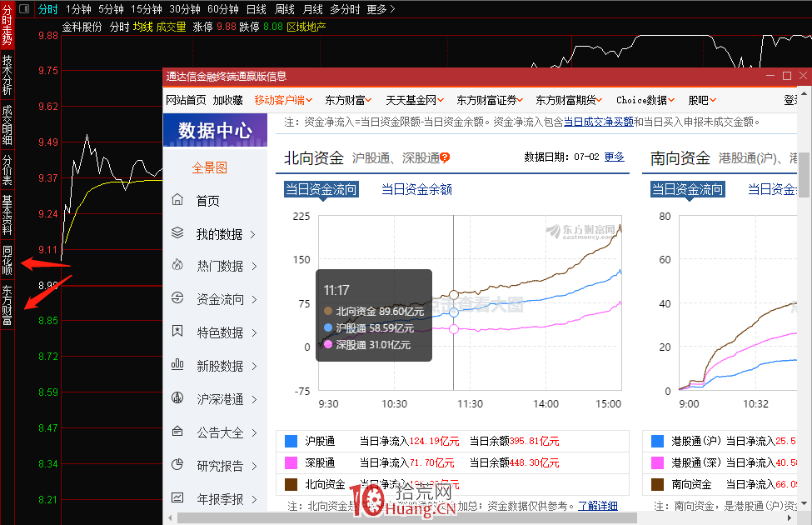Click the 了解详细 link
Image resolution: width=812 pixels, height=525 pixels.
pos(598,506)
